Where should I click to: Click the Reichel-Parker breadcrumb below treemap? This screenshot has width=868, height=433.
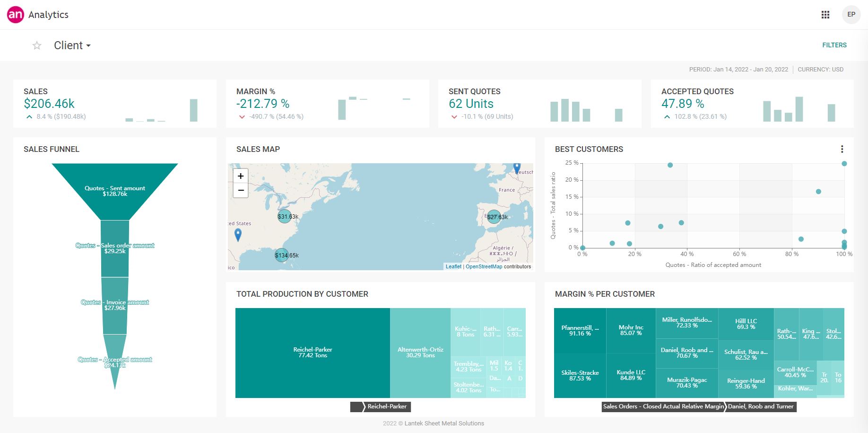[387, 406]
